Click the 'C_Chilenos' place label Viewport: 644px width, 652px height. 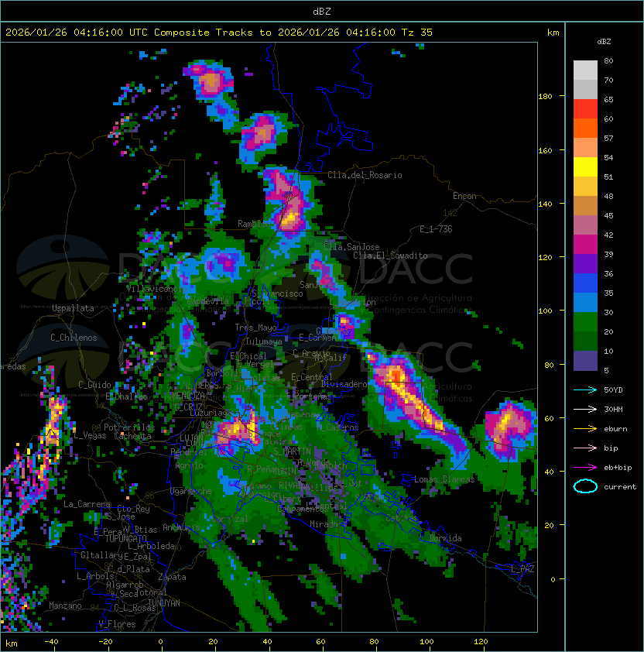click(x=74, y=338)
